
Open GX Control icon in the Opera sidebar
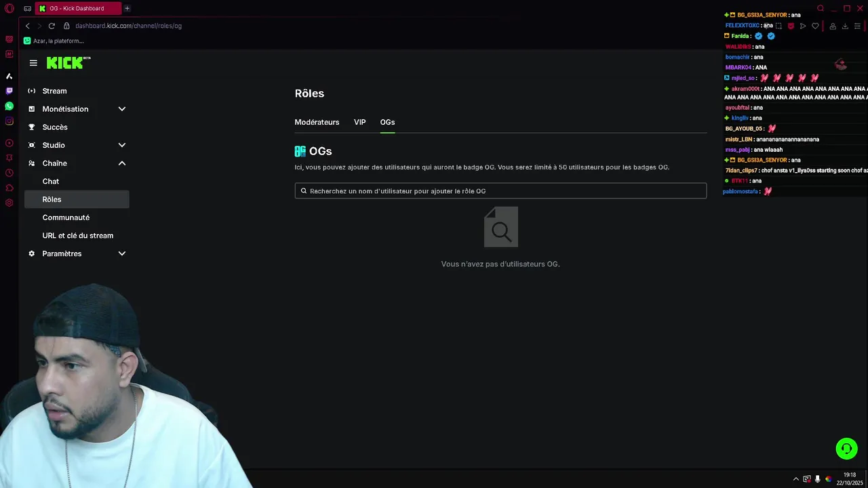(9, 39)
